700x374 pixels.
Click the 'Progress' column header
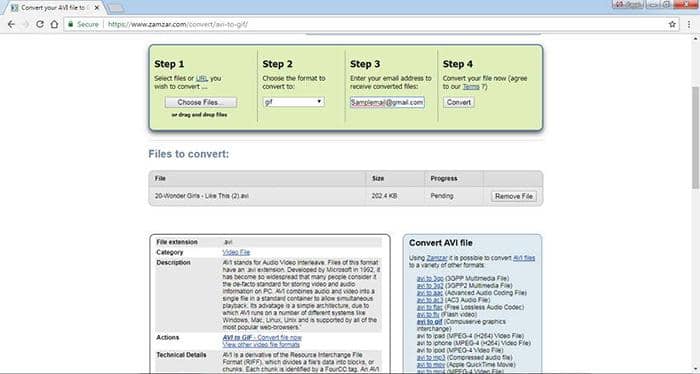[444, 179]
